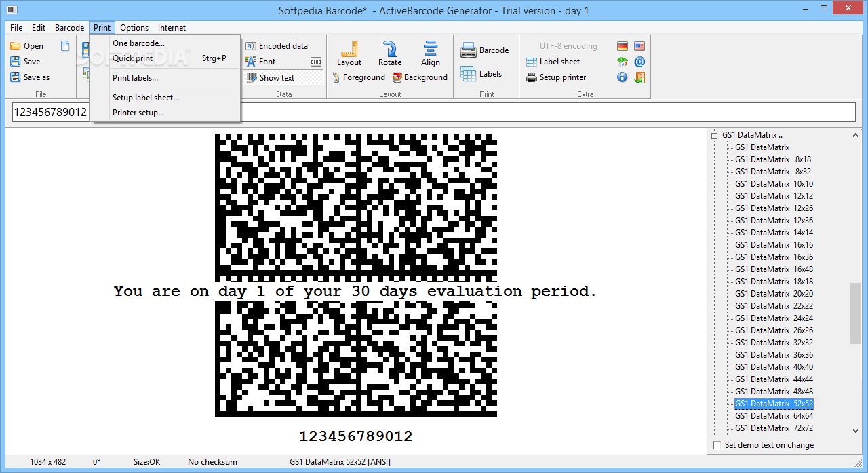Open the Edit menu

[39, 28]
